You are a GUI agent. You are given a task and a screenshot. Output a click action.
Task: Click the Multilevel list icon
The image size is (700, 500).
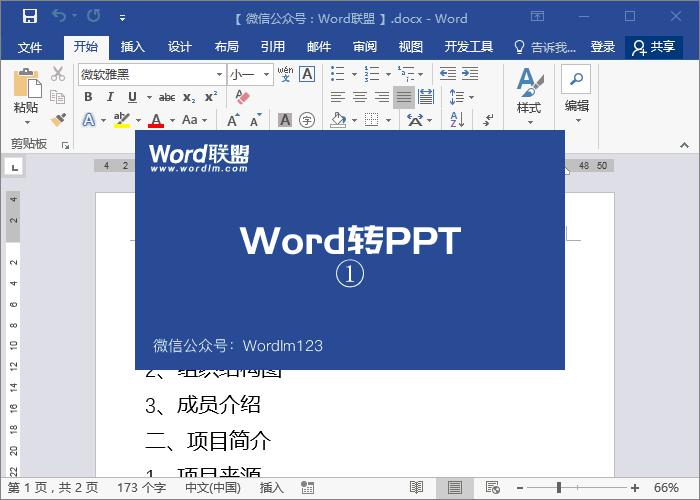tap(406, 74)
